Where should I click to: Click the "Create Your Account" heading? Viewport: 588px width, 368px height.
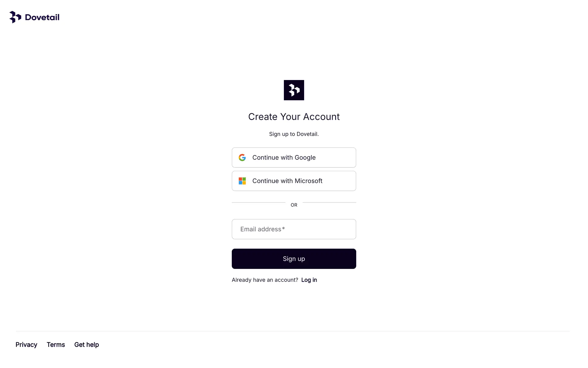point(294,117)
